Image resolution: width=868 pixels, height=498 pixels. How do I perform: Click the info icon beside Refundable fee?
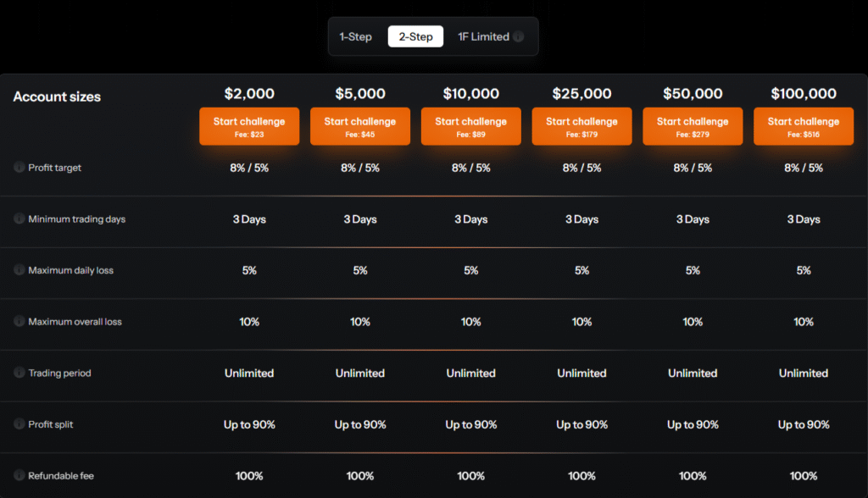click(18, 476)
